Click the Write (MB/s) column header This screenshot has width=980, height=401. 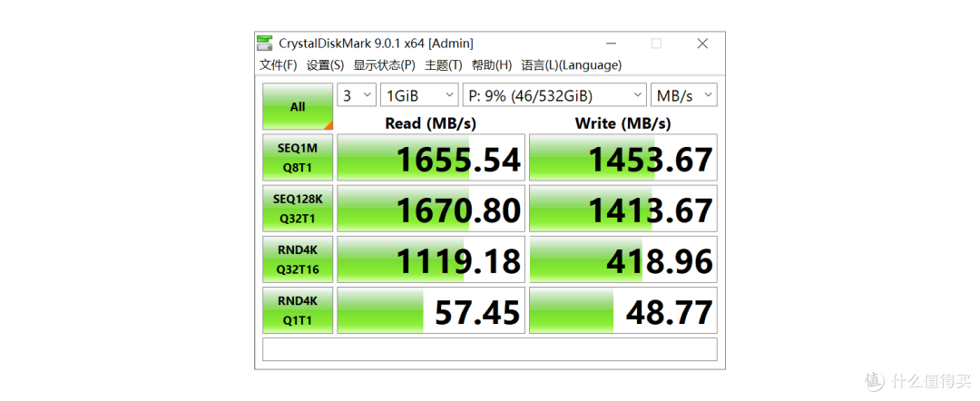[x=623, y=123]
